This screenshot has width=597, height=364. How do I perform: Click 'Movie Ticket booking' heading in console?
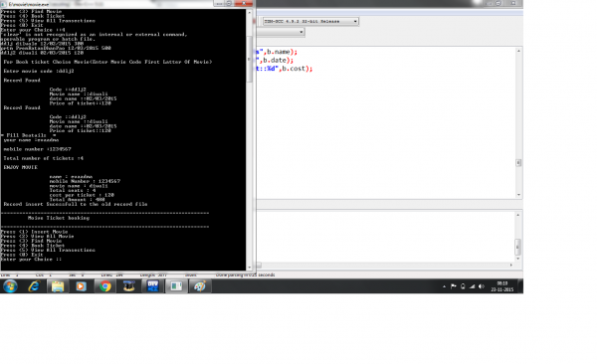[x=59, y=218]
